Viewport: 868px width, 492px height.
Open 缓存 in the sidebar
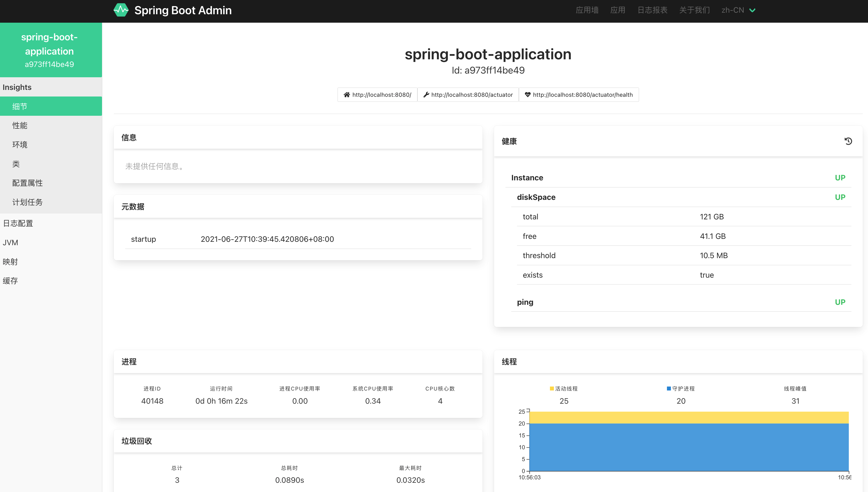51,281
